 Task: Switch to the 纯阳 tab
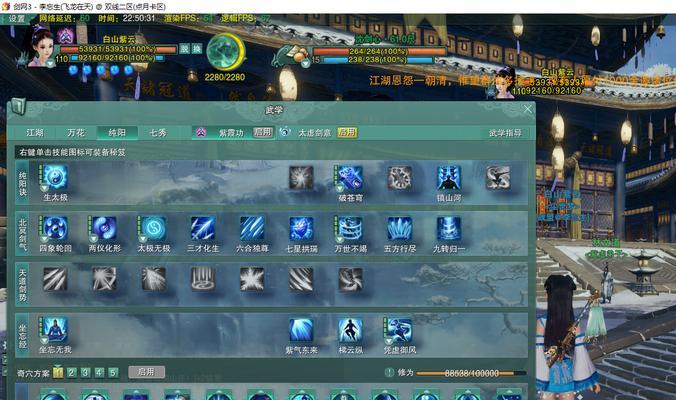(x=117, y=133)
